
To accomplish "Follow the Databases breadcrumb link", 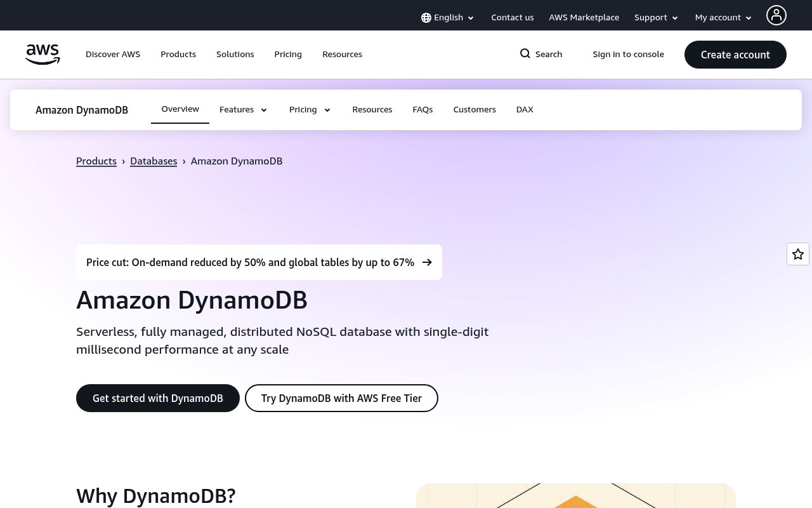I will (154, 161).
